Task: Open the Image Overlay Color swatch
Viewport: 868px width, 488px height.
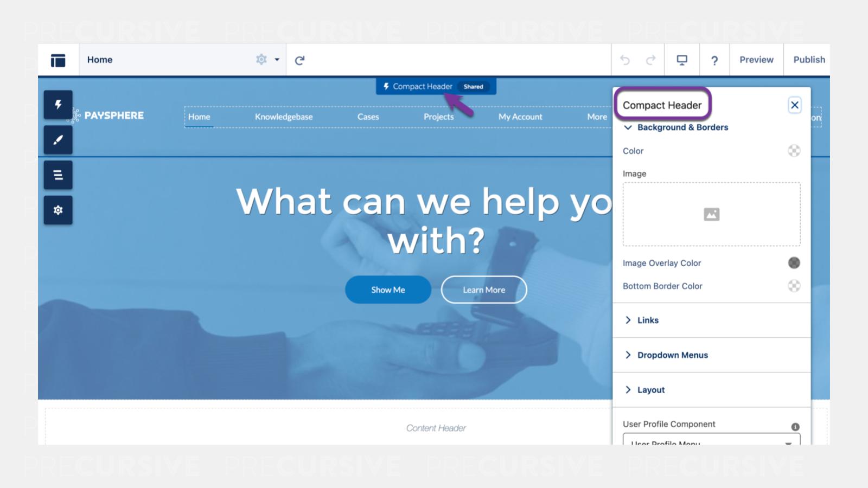Action: (x=794, y=263)
